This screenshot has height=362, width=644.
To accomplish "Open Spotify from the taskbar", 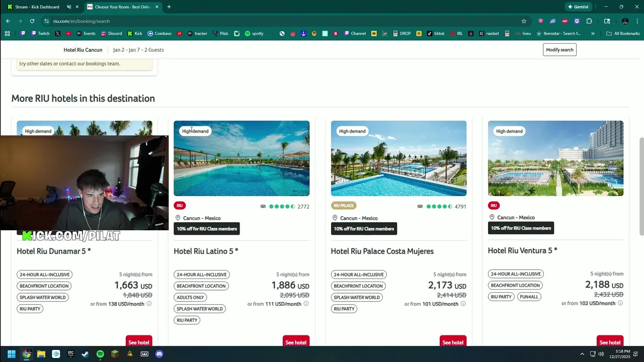I will click(x=100, y=354).
